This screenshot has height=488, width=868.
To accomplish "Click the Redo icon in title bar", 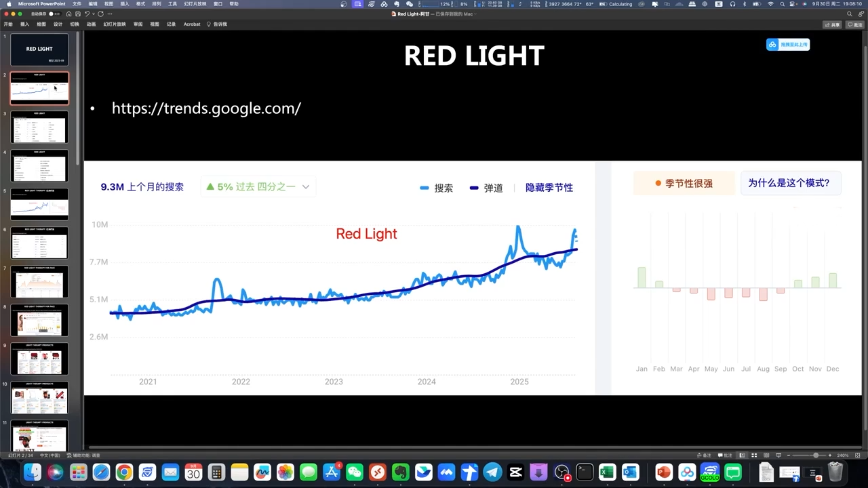I will 100,14.
